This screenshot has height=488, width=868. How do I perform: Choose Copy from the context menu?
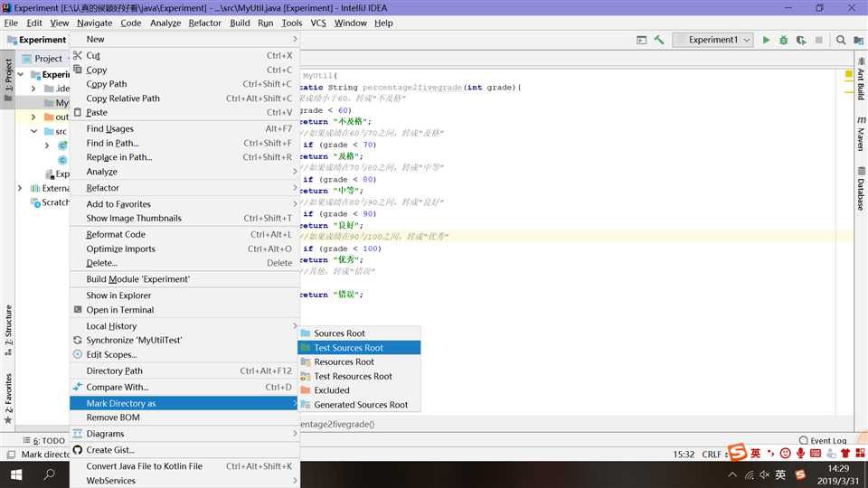coord(184,70)
